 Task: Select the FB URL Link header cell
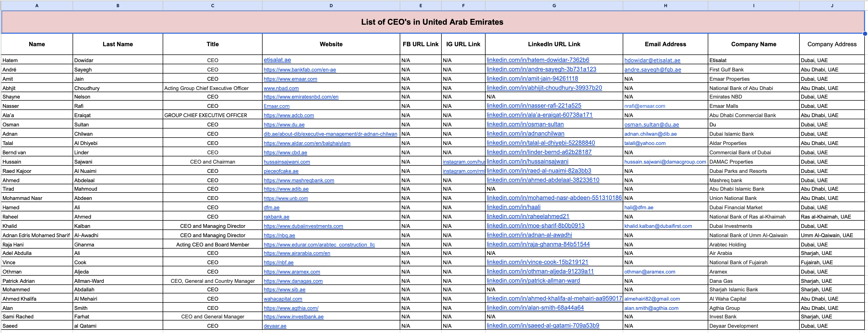tap(420, 44)
